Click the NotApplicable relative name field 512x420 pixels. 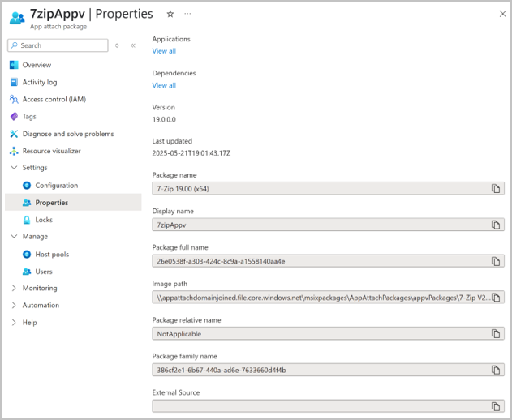328,333
